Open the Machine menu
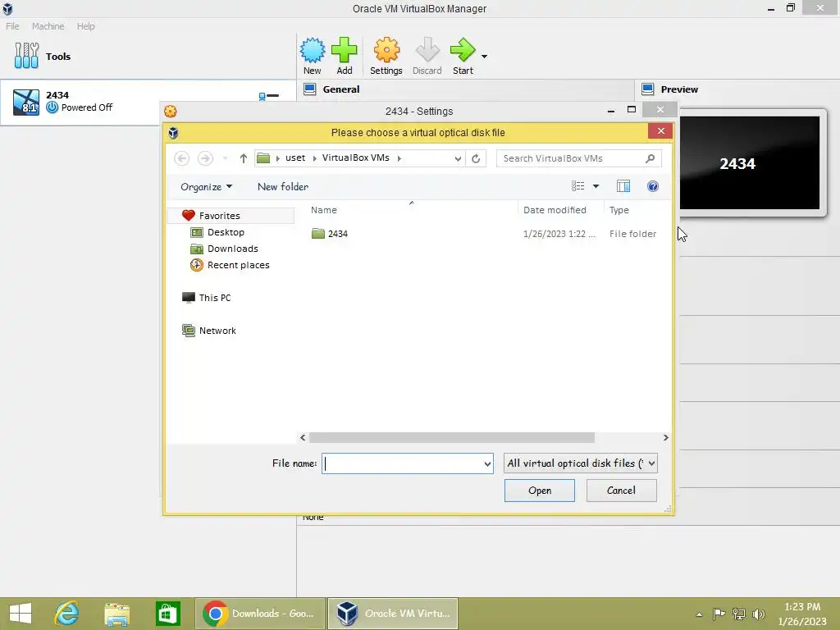This screenshot has width=840, height=630. pos(48,26)
